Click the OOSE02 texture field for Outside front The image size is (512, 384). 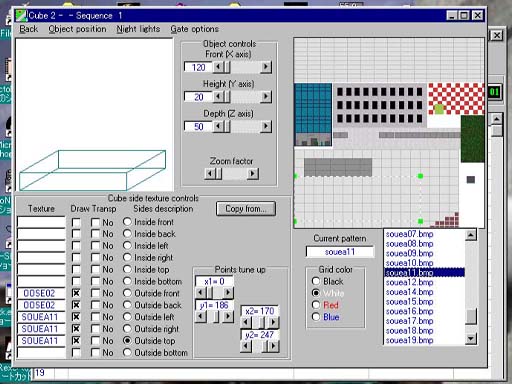pos(41,293)
